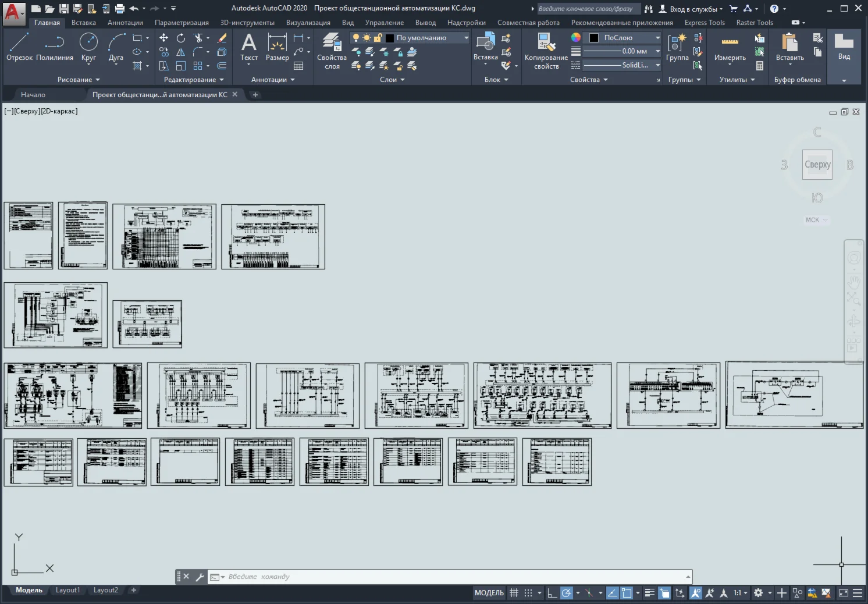The image size is (868, 604).
Task: Click Вход в службы sign-in
Action: point(691,9)
